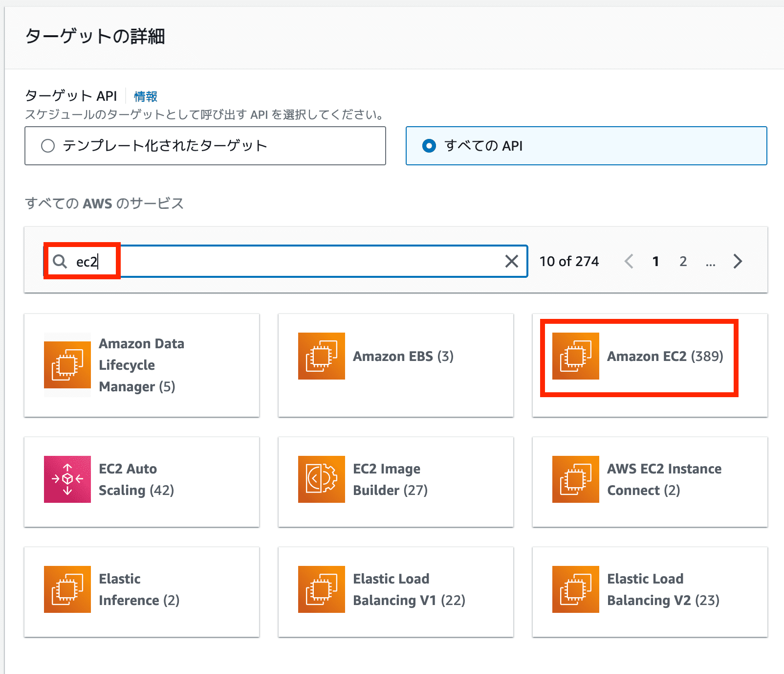Select すべての API radio option
This screenshot has height=674, width=784.
587,146
